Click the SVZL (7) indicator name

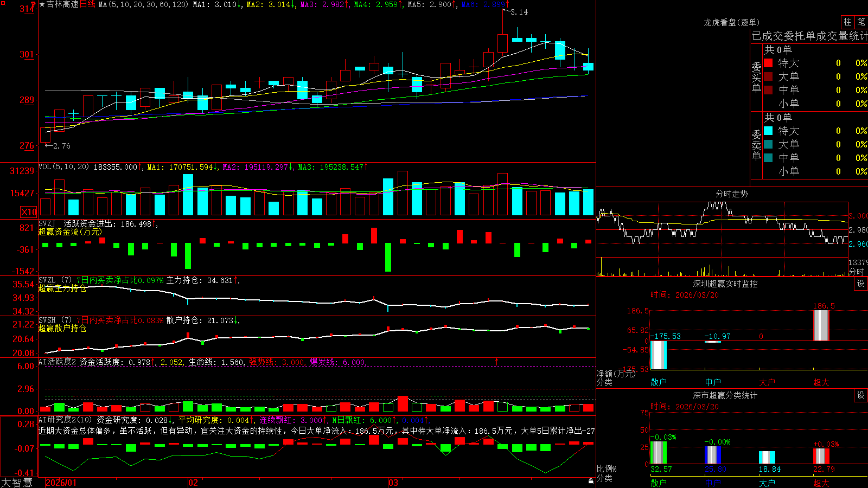click(55, 280)
